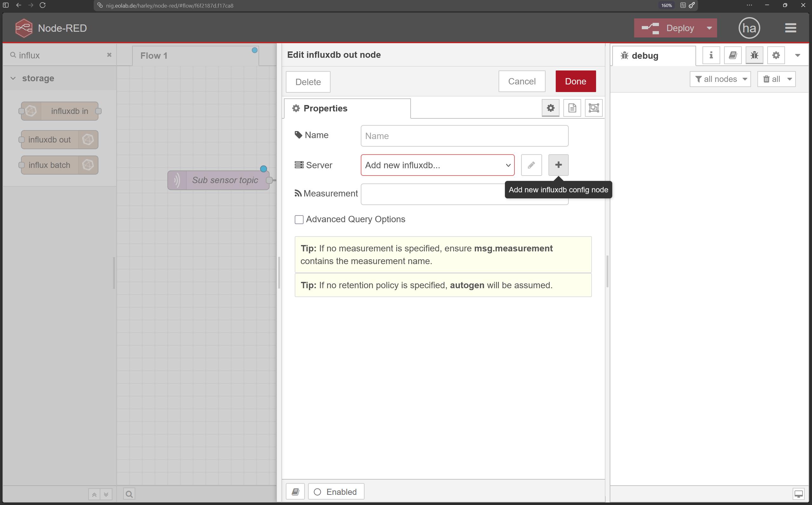Enable Advanced Query Options checkbox

299,219
